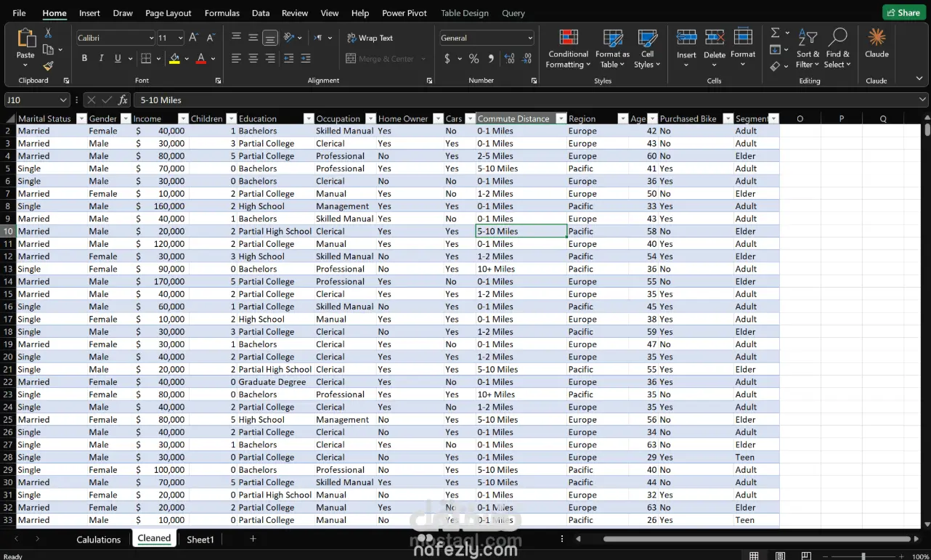The width and height of the screenshot is (931, 560).
Task: Add a new sheet with the plus button
Action: (x=253, y=538)
